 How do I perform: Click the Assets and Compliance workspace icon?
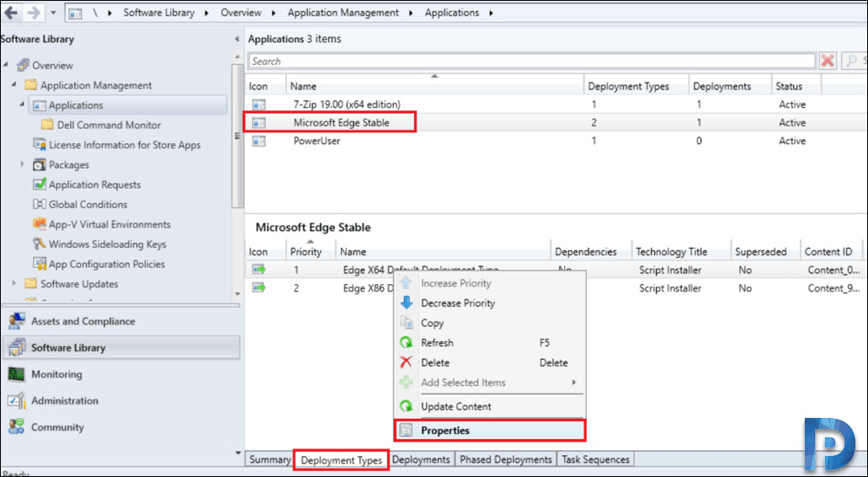click(17, 321)
